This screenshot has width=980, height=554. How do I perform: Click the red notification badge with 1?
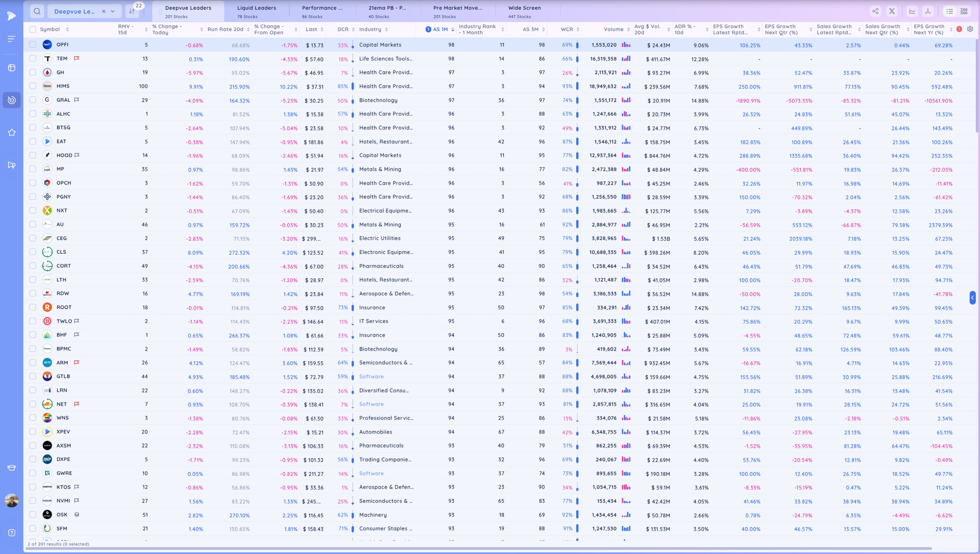959,29
